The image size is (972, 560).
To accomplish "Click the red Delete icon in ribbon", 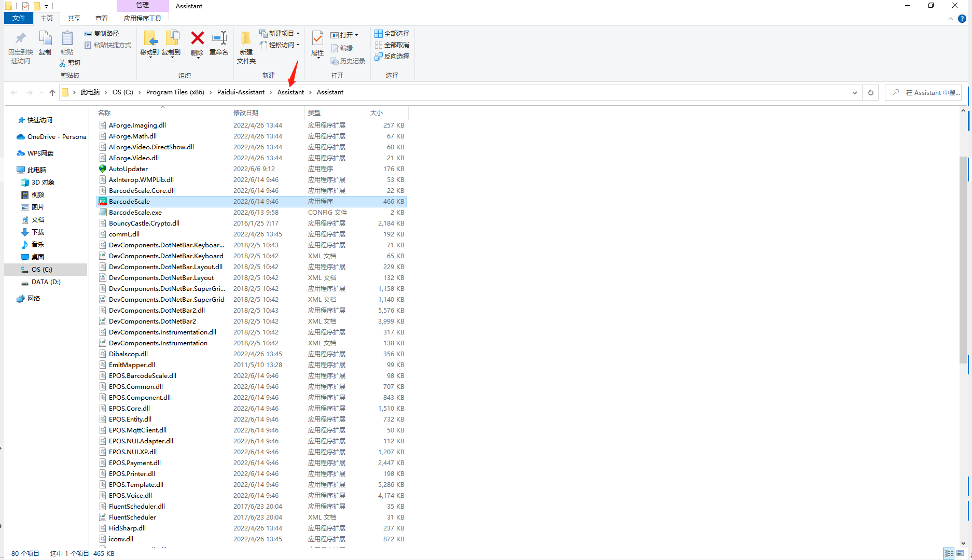I will click(x=197, y=39).
